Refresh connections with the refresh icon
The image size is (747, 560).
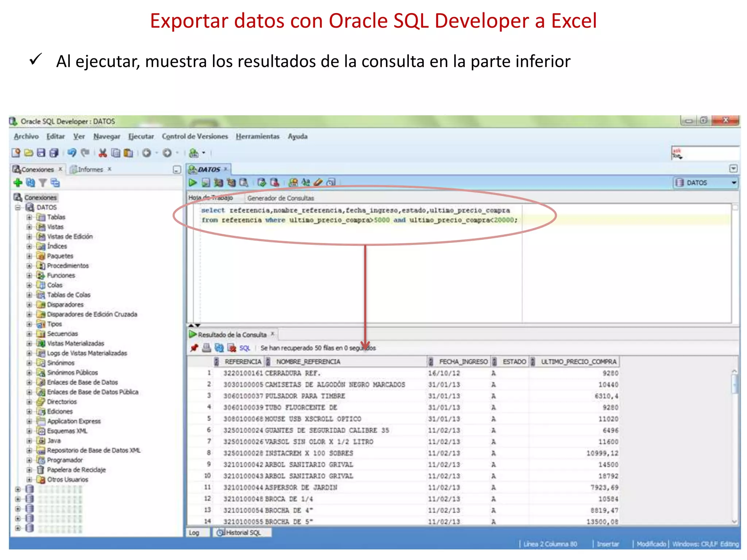click(30, 183)
